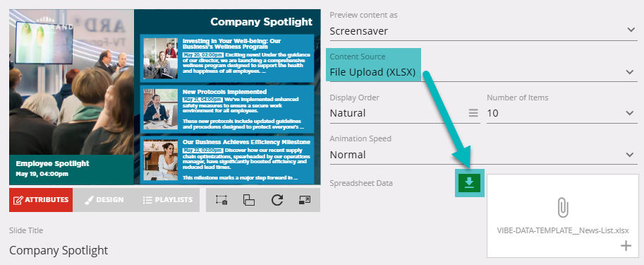The image size is (644, 265).
Task: Open the Number of Items dropdown
Action: (x=561, y=113)
